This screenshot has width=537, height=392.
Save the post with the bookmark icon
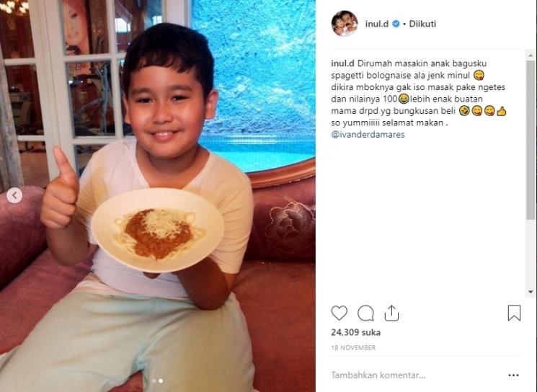pos(514,313)
